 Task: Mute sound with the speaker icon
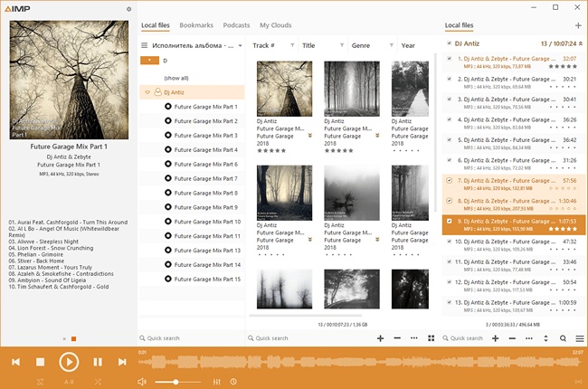click(x=142, y=382)
